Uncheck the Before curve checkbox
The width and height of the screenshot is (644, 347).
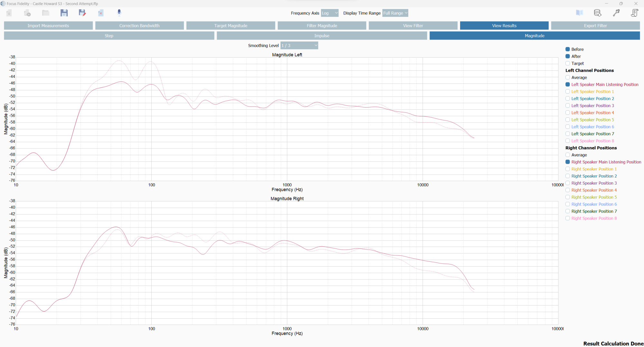click(x=568, y=49)
